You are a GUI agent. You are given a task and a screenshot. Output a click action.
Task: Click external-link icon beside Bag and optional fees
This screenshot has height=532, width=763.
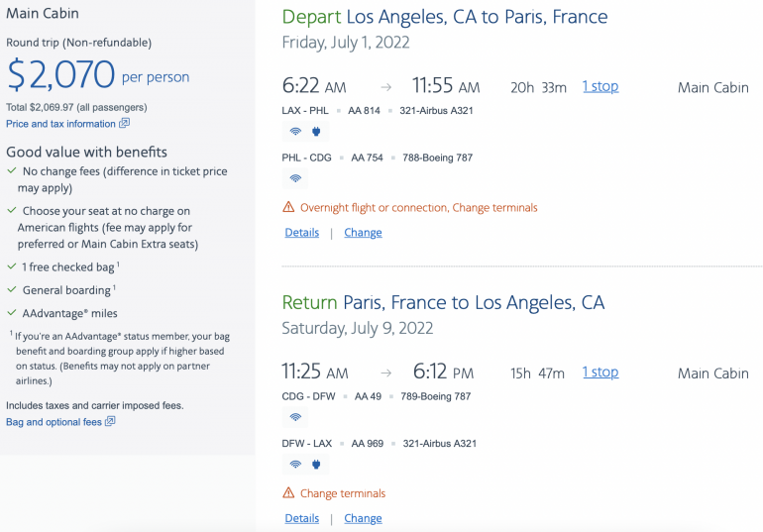coord(110,422)
